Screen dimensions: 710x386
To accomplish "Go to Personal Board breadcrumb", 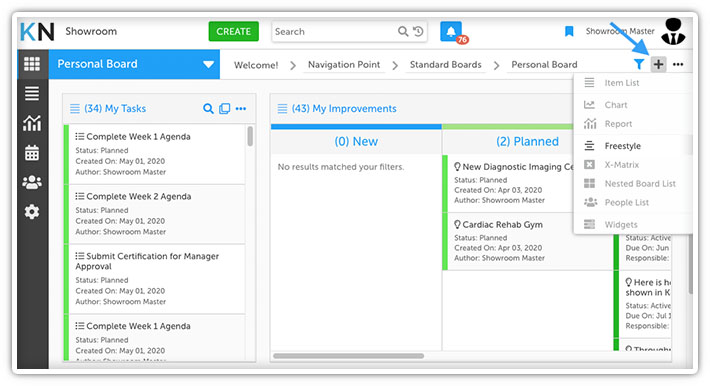I will pyautogui.click(x=544, y=65).
